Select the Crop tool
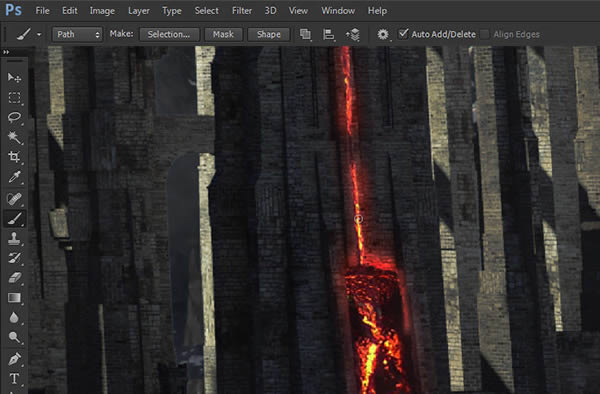The height and width of the screenshot is (394, 600). click(14, 157)
